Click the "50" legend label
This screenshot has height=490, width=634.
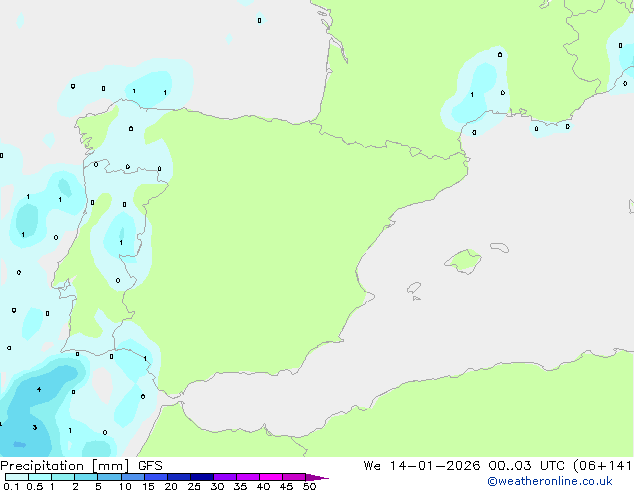pos(309,486)
